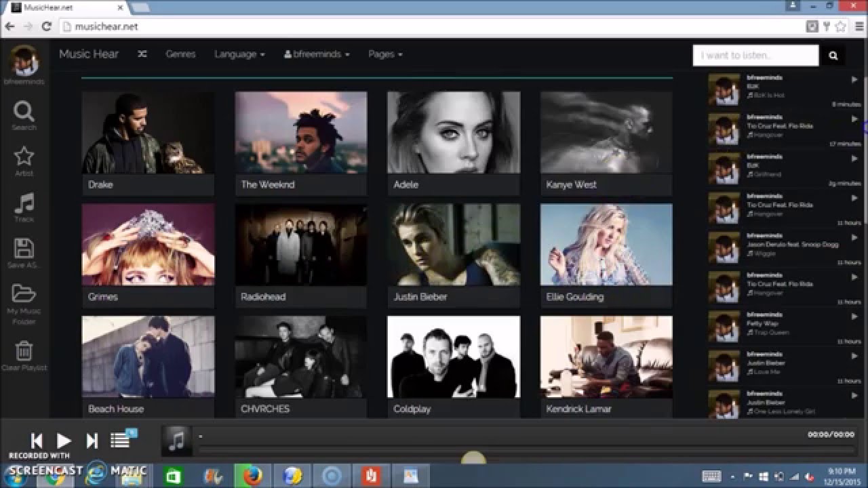
Task: Open the Adele artist card
Action: pyautogui.click(x=454, y=144)
